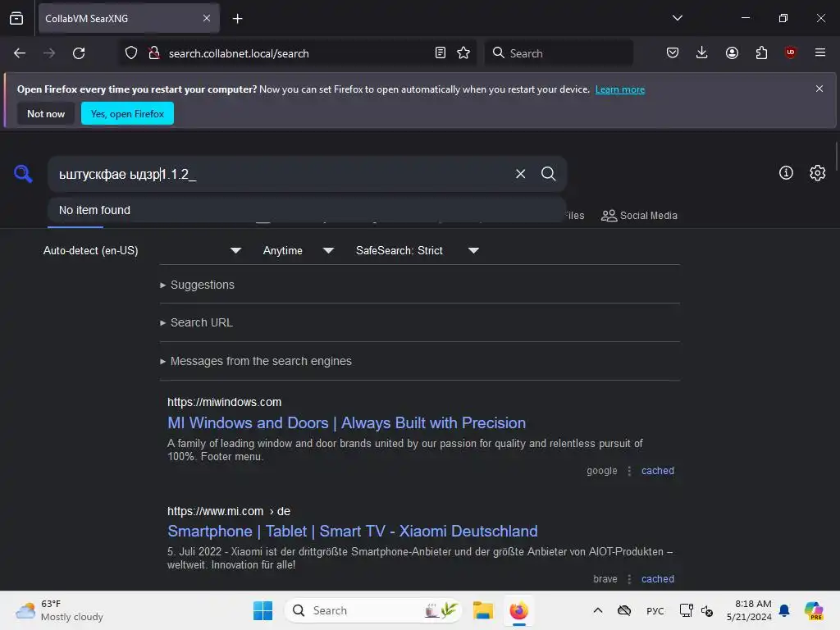This screenshot has height=630, width=840.
Task: Dismiss the Firefox startup notification bar
Action: coord(819,89)
